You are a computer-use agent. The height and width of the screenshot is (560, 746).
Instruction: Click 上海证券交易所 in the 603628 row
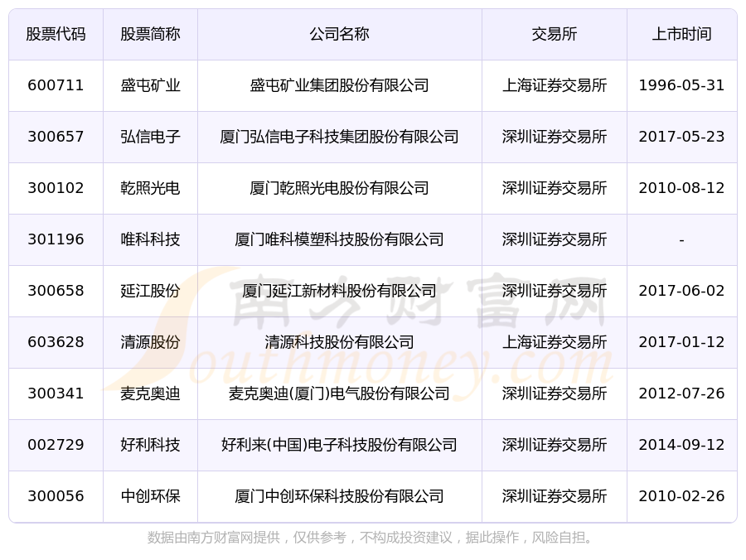pos(555,342)
